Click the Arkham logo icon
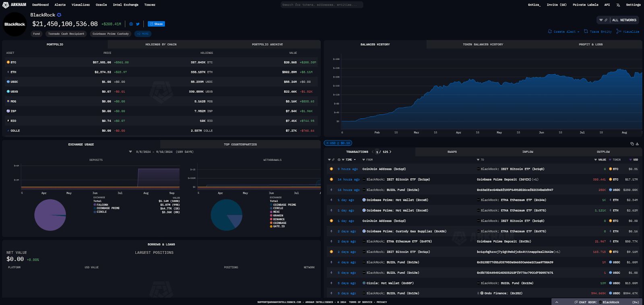The width and height of the screenshot is (644, 305). pyautogui.click(x=6, y=5)
